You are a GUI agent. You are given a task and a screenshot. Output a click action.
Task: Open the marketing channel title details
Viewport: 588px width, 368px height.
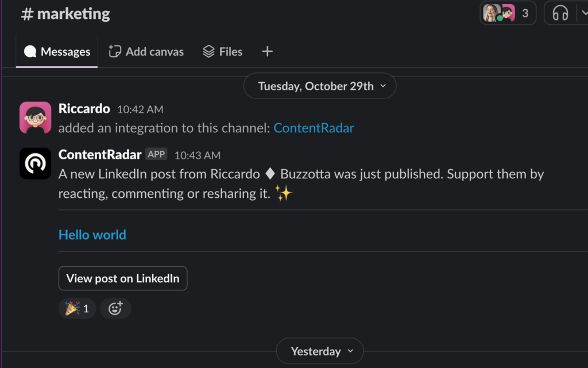(x=65, y=14)
